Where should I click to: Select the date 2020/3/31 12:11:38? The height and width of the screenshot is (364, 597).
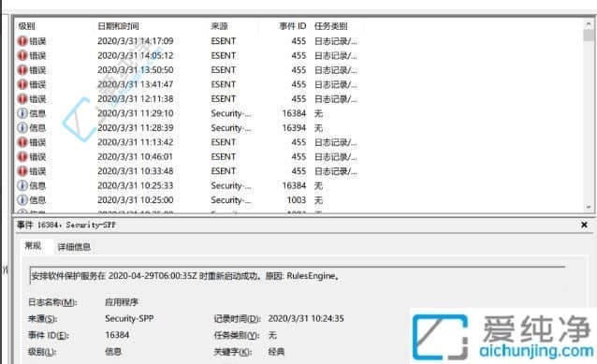[x=135, y=98]
